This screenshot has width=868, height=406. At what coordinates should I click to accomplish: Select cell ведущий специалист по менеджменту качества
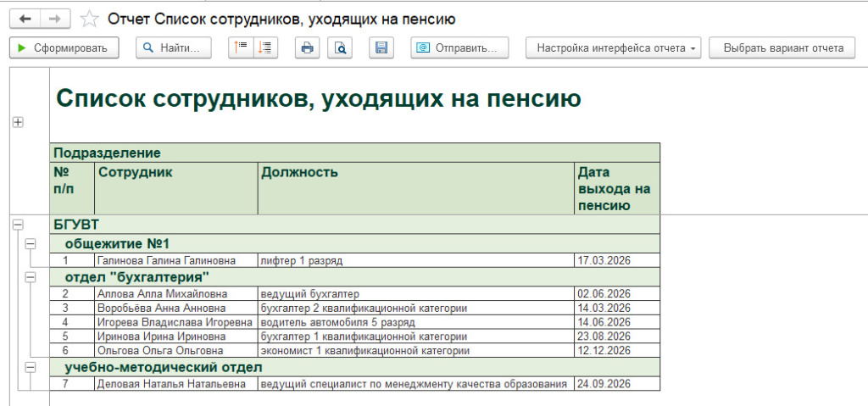415,384
